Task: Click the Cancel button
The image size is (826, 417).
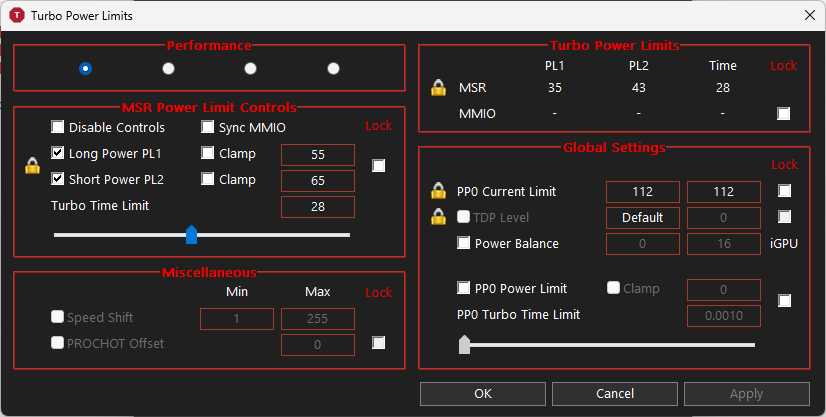Action: [x=615, y=394]
